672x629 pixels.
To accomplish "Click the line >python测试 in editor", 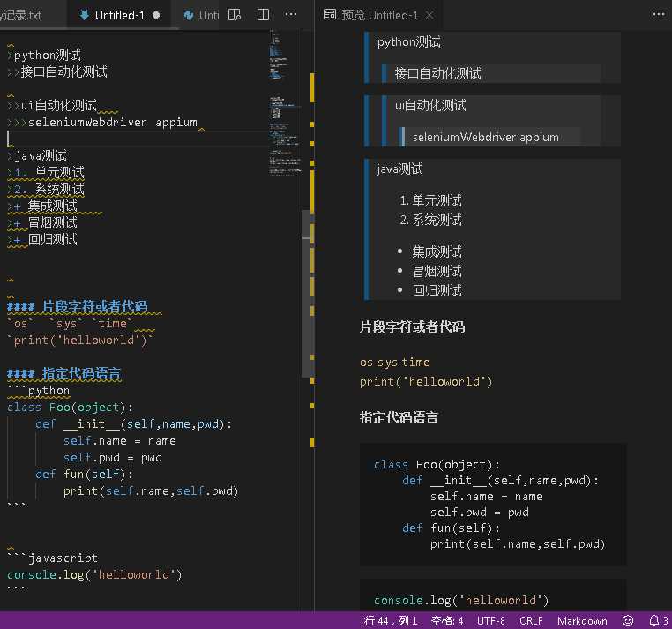I will pyautogui.click(x=44, y=55).
